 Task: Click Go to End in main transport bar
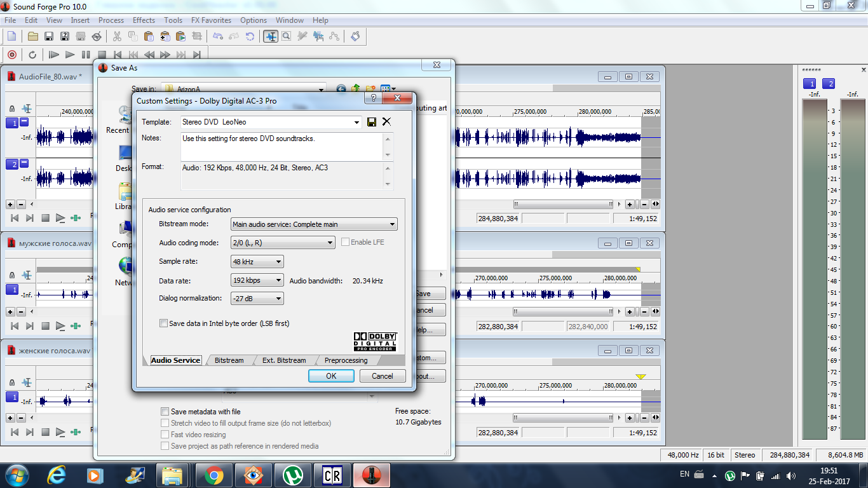coord(197,55)
